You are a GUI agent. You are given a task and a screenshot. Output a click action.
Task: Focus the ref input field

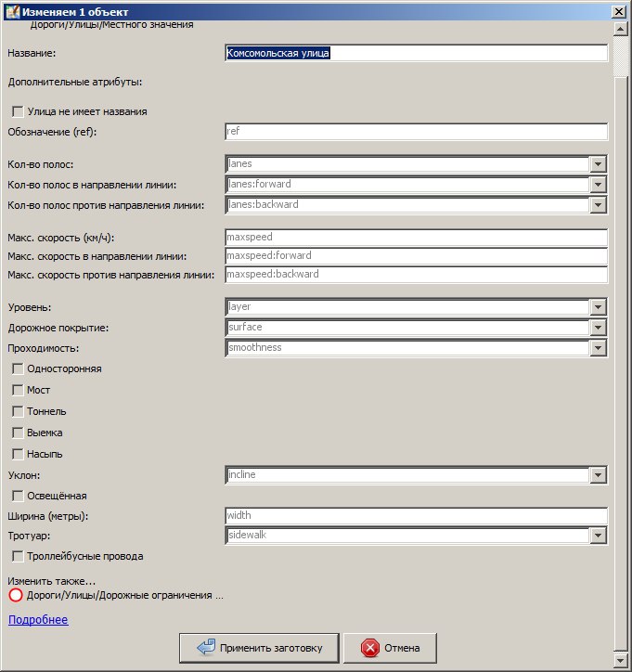tap(416, 132)
